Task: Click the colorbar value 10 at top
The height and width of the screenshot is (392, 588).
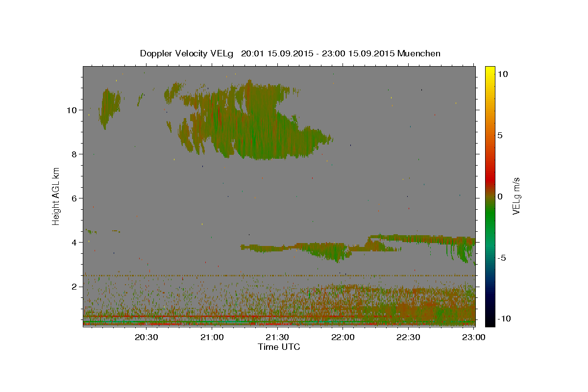Action: (503, 74)
